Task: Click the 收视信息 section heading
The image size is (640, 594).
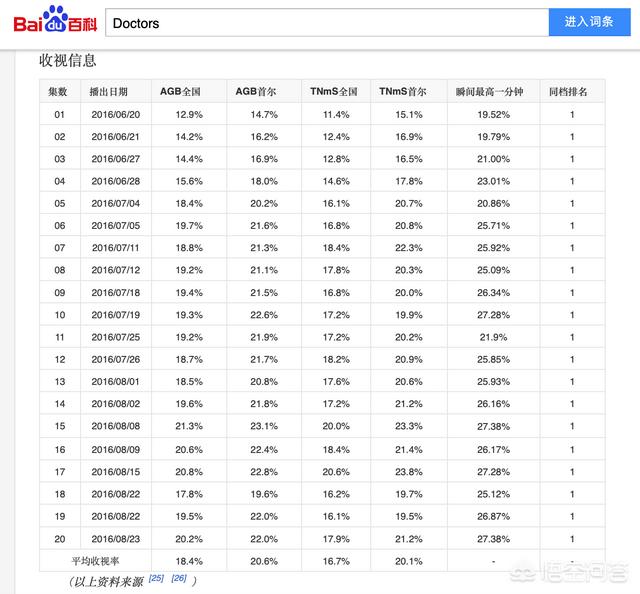Action: tap(67, 60)
